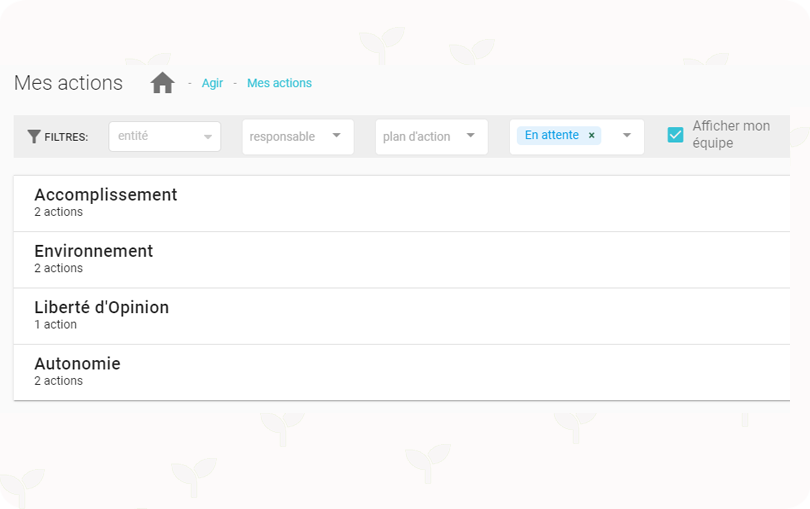810x509 pixels.
Task: Click the Afficher mon équipe label text
Action: 731,134
